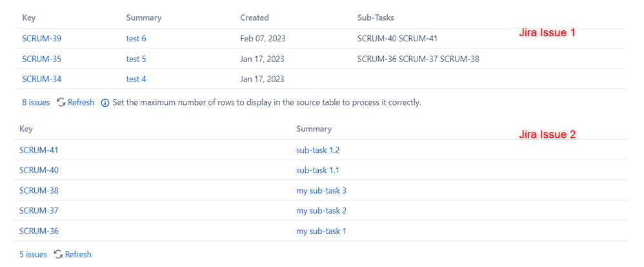Click the refresh icon beside 5 issues

pos(58,254)
